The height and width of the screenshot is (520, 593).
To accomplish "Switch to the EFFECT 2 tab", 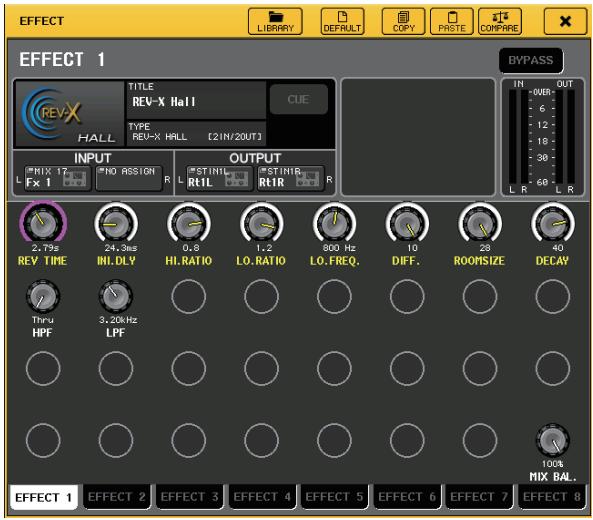I will click(x=116, y=497).
